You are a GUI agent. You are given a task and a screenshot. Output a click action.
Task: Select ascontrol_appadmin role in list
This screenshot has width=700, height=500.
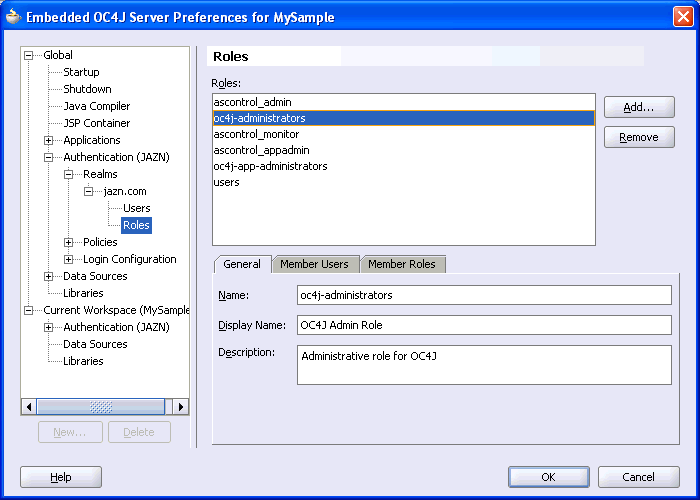(x=404, y=150)
